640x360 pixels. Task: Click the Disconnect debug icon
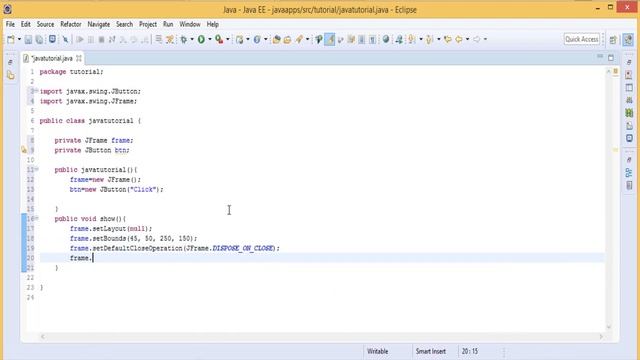coord(112,39)
